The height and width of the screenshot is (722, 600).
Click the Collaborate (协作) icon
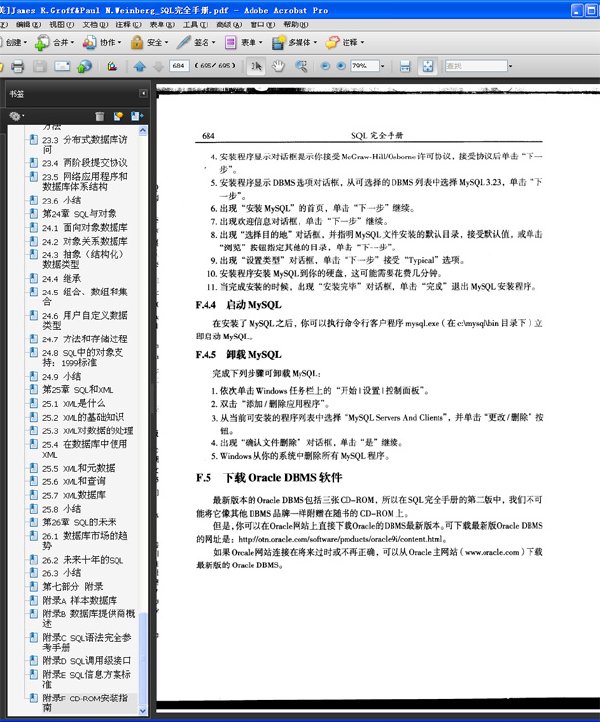pos(89,42)
